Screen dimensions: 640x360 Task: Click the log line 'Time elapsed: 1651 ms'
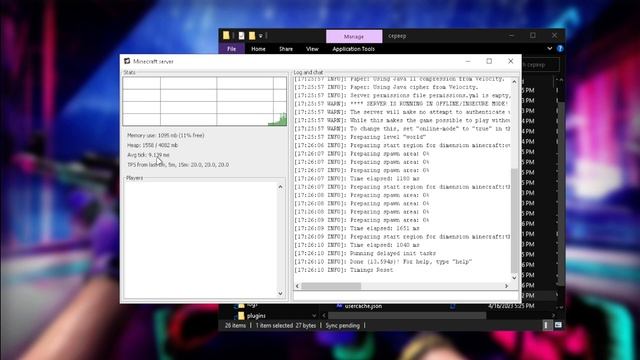coord(357,229)
